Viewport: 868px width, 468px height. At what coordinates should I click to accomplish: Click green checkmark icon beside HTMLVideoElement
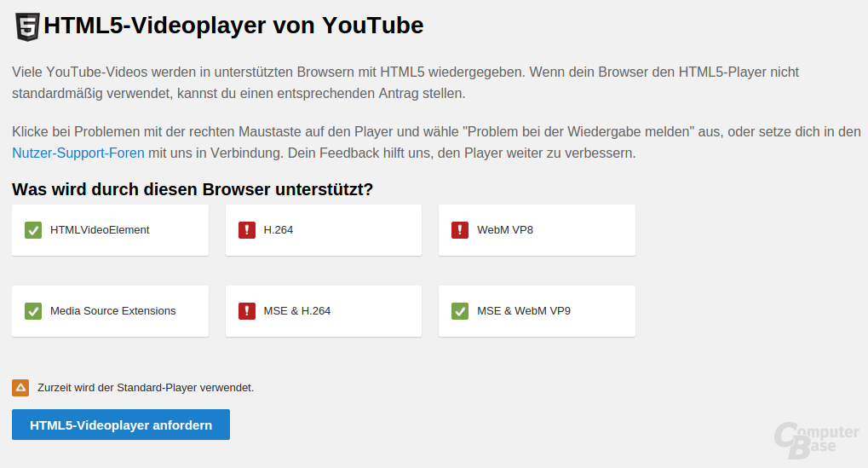[33, 230]
